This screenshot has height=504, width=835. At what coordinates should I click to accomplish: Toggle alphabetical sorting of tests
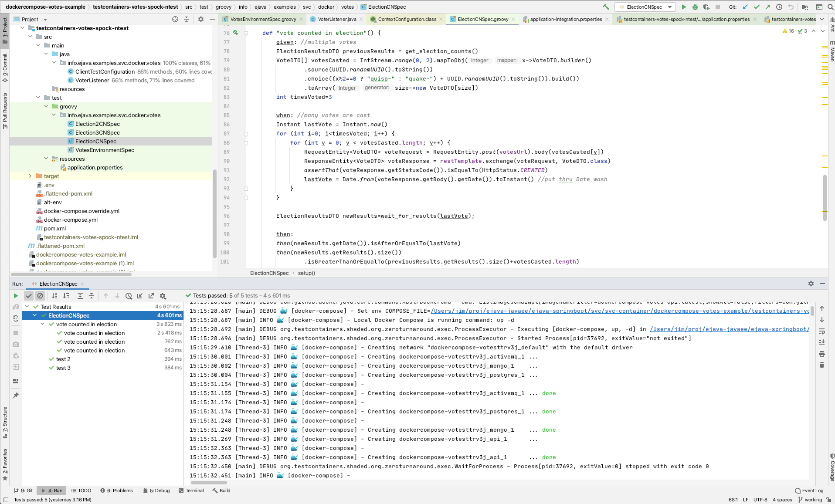[x=54, y=296]
